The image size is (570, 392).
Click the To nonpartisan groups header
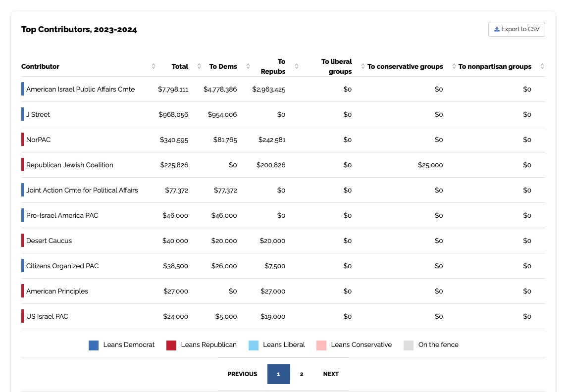coord(495,66)
